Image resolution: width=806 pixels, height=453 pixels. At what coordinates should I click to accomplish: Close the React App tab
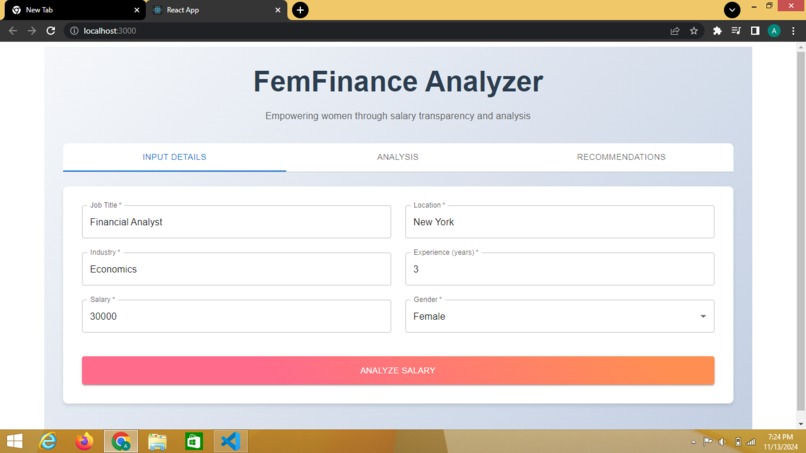point(278,10)
